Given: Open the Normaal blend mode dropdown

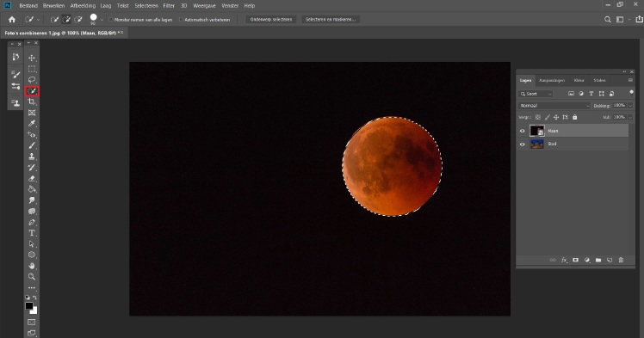Looking at the screenshot, I should click(x=554, y=106).
